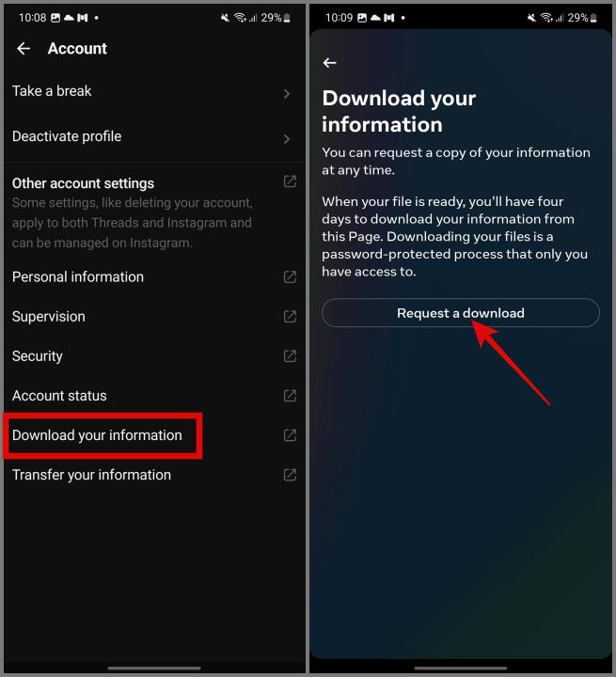
Task: Expand the Take a break chevron
Action: tap(287, 94)
